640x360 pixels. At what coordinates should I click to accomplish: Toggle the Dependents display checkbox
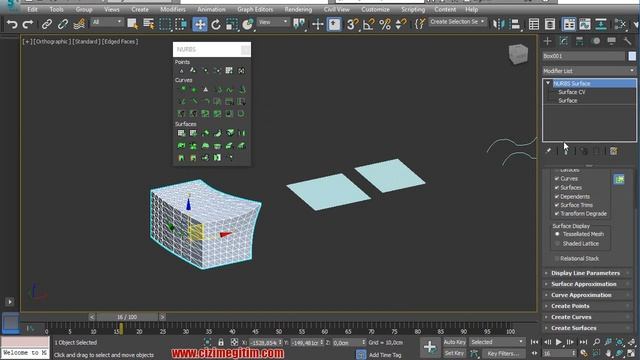557,196
